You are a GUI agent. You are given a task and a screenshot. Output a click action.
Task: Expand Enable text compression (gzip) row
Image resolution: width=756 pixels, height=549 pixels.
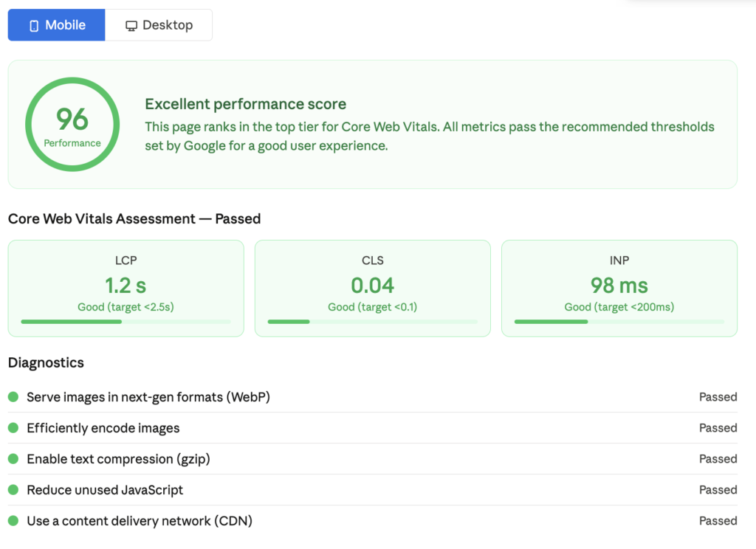click(373, 458)
